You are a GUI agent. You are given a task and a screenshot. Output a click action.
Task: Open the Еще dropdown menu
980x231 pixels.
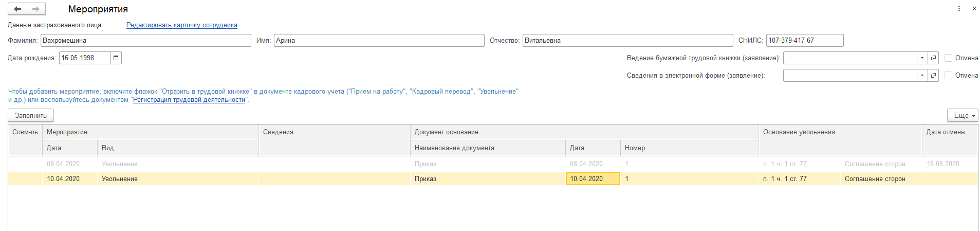(963, 116)
